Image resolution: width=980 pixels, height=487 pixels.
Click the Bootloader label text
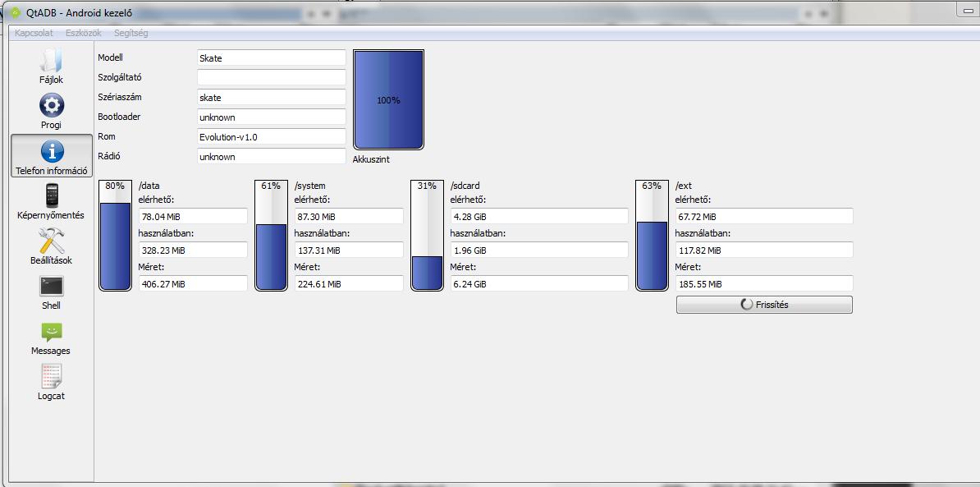point(119,117)
